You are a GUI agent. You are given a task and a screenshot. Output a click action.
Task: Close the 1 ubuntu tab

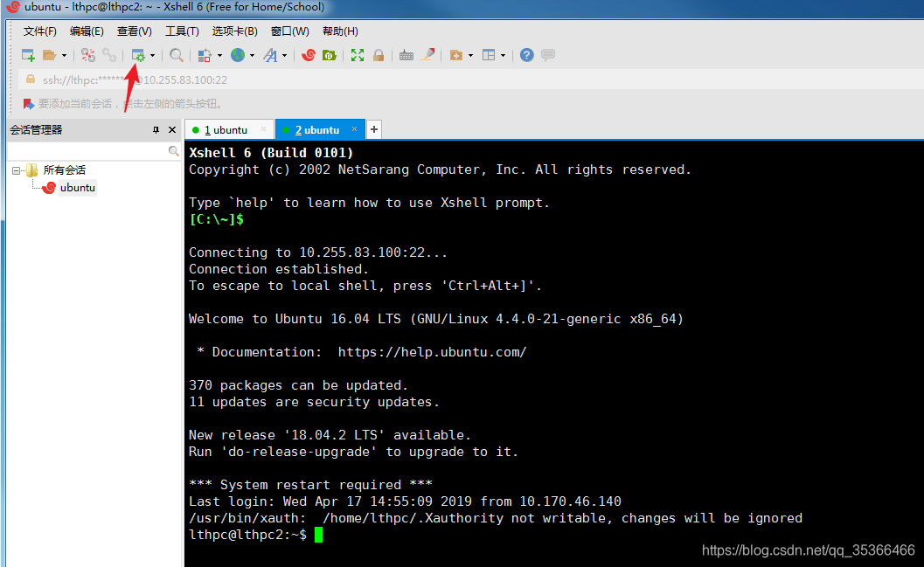point(263,129)
